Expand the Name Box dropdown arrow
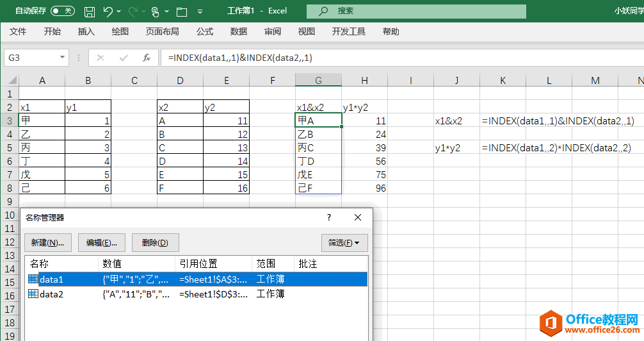The image size is (644, 341). [63, 58]
